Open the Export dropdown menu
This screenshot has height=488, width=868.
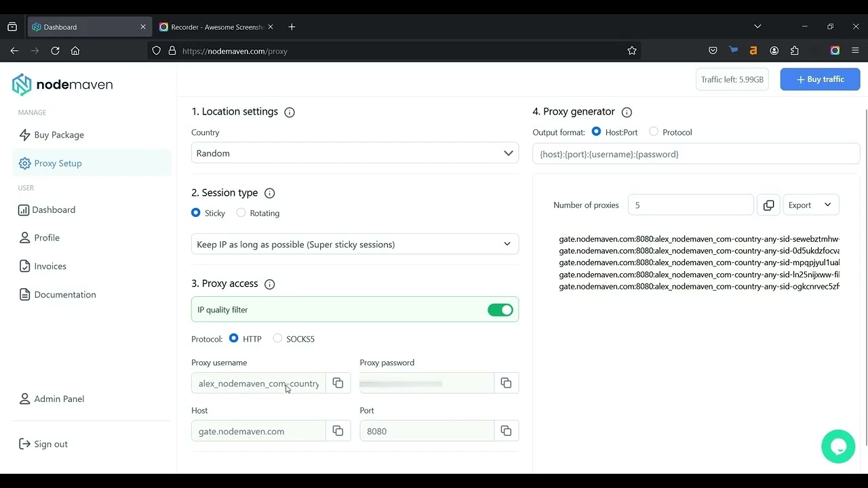tap(810, 205)
